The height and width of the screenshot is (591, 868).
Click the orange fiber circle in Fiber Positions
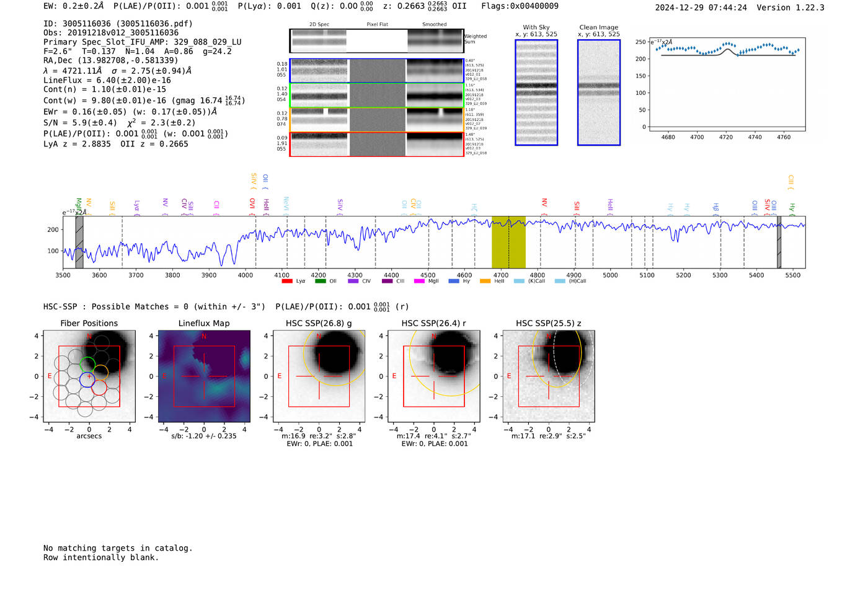pos(100,373)
